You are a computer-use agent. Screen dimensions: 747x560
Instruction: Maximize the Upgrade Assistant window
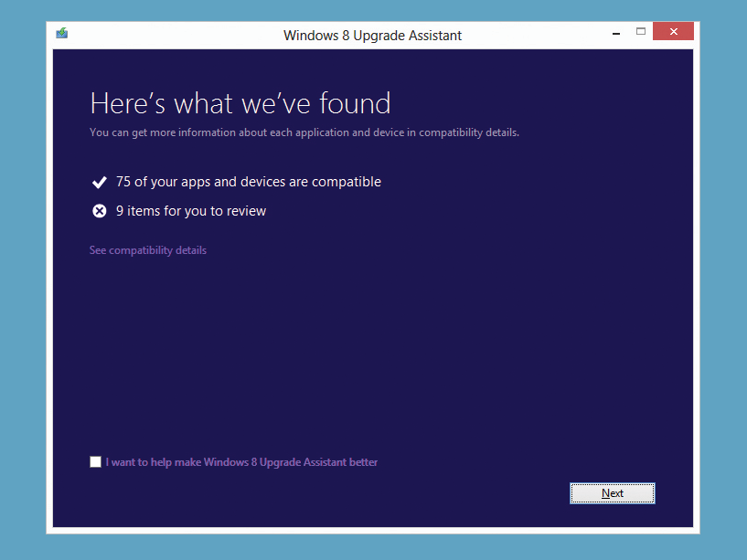click(641, 31)
